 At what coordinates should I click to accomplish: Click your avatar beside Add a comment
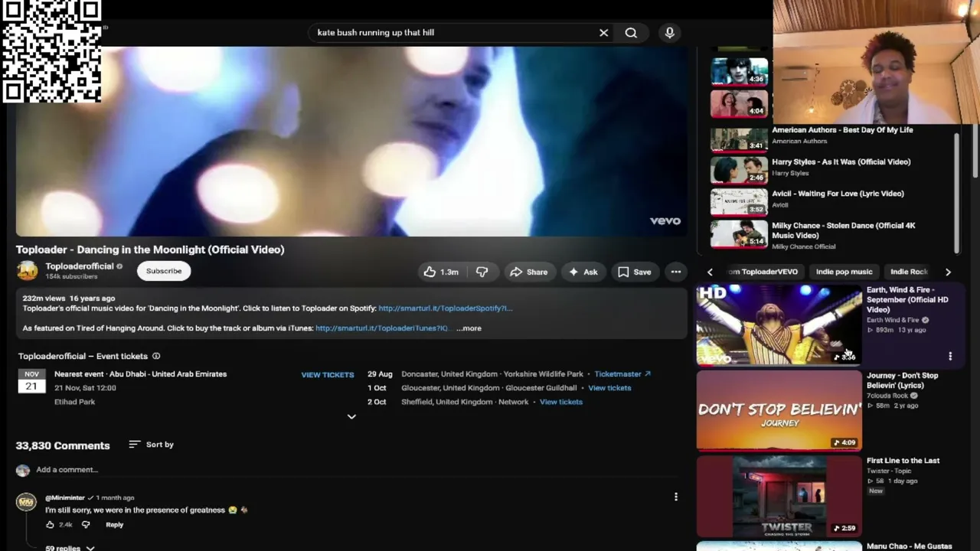(x=23, y=470)
